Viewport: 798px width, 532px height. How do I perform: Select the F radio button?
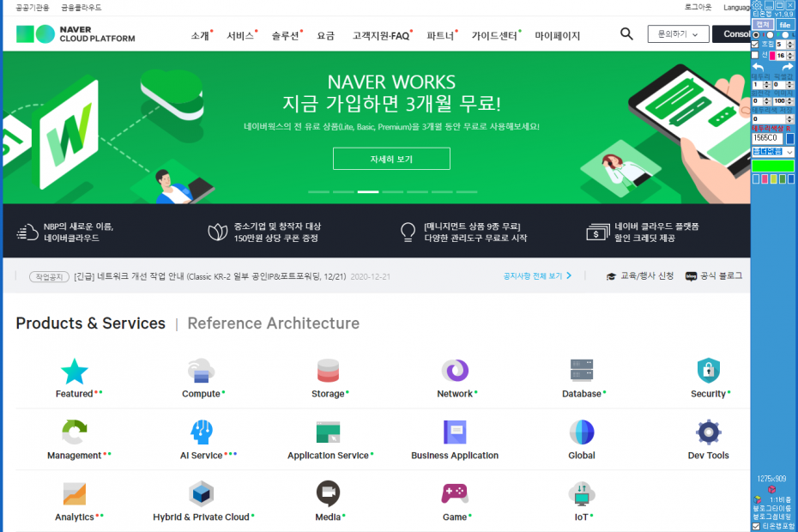[770, 34]
